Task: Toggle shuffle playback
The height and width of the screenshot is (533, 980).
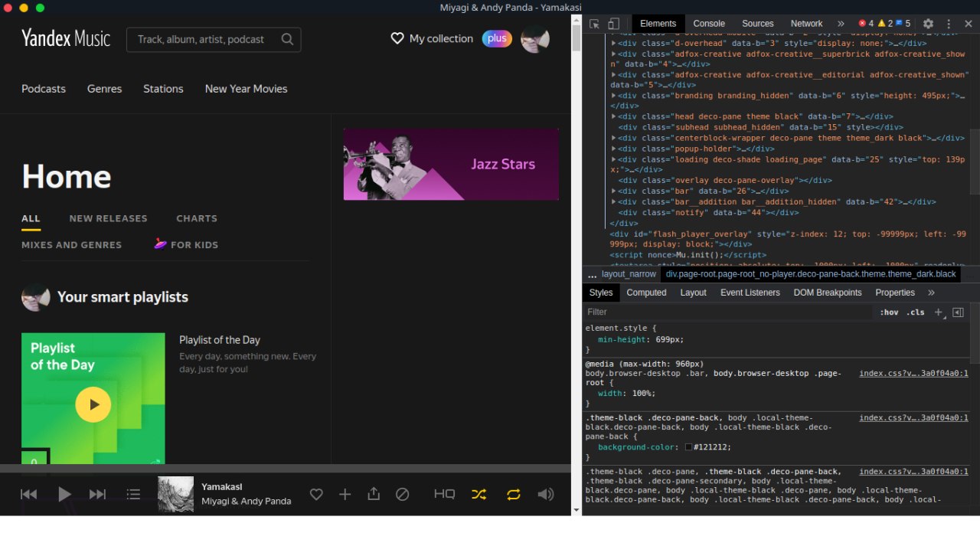Action: (x=479, y=495)
